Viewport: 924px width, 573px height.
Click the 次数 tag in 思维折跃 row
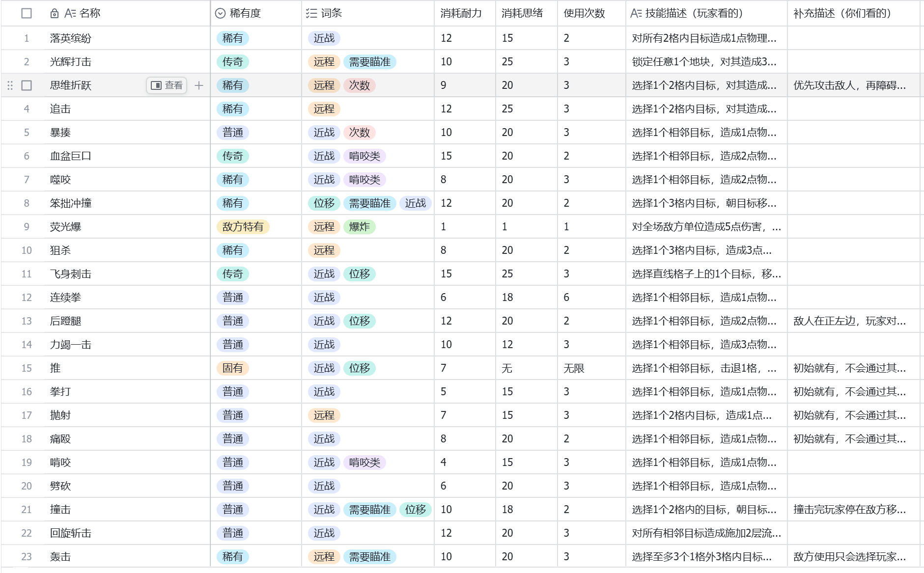pyautogui.click(x=360, y=85)
